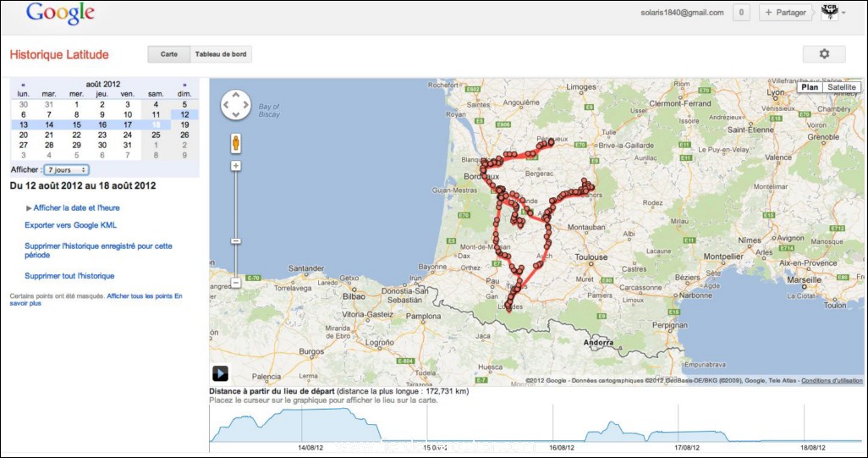This screenshot has height=458, width=868.
Task: Click solaris1840@gmail.com account email
Action: click(681, 12)
